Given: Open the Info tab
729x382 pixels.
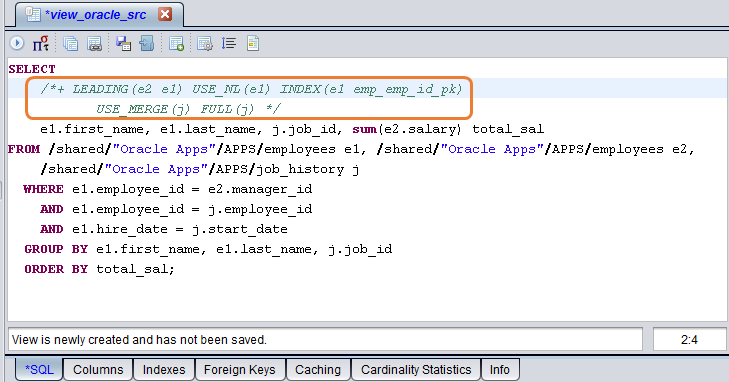Looking at the screenshot, I should coord(500,369).
